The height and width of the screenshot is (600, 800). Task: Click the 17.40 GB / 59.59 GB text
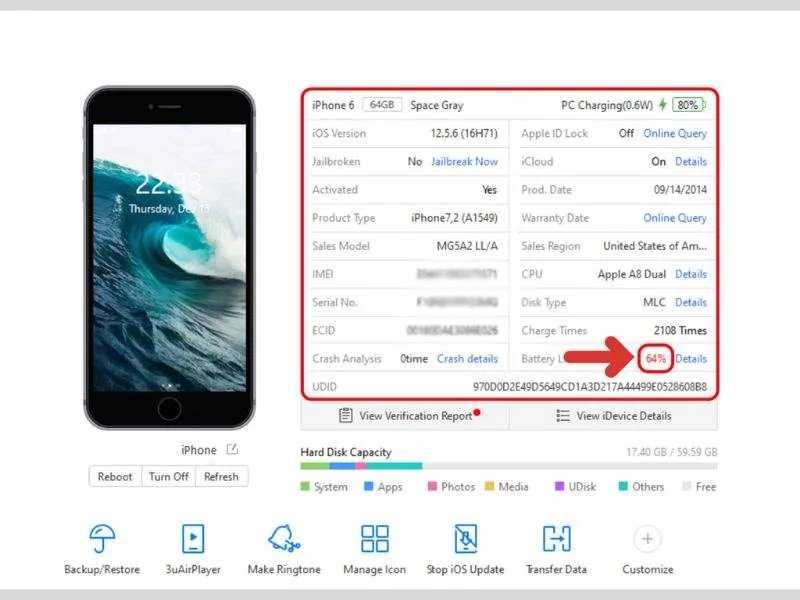coord(671,452)
